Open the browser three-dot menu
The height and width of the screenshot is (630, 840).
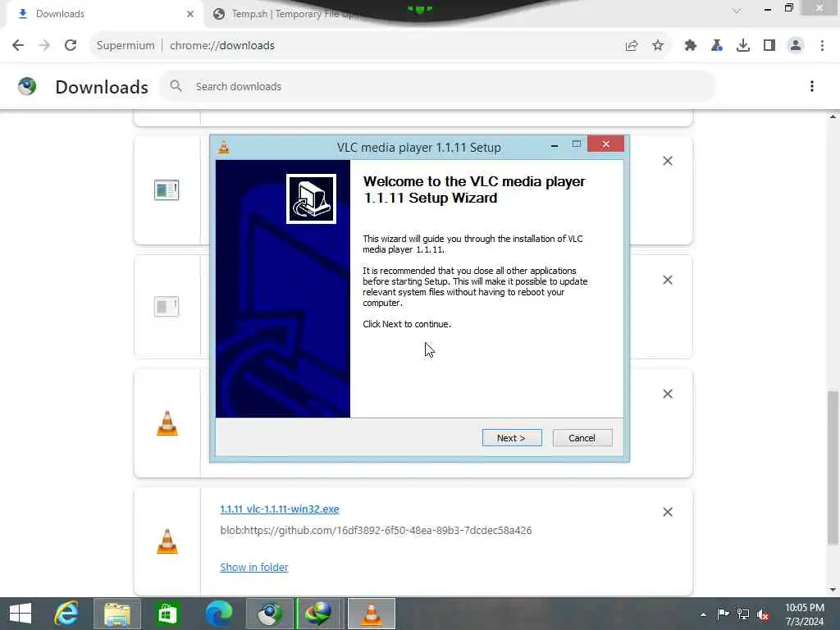coord(822,46)
